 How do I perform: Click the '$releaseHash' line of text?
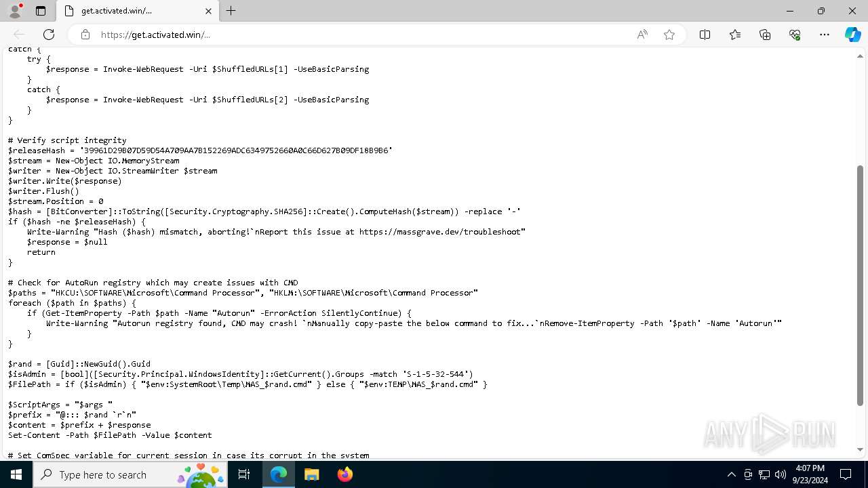pyautogui.click(x=200, y=150)
